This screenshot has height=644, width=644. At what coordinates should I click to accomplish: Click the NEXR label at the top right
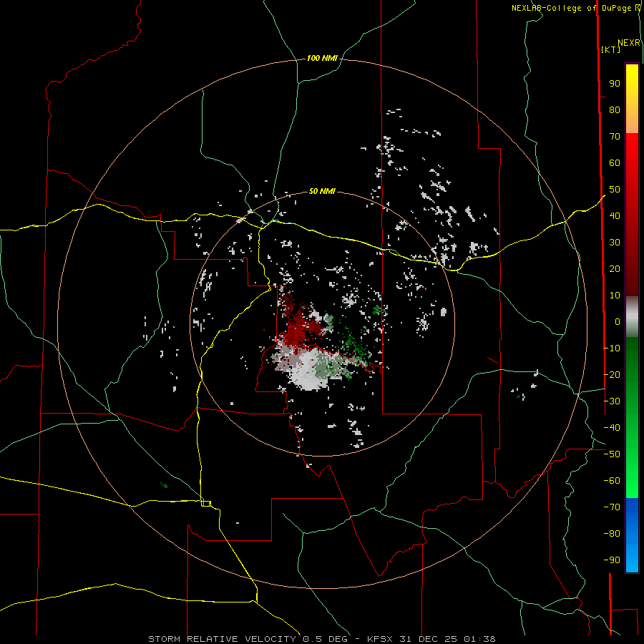pos(629,43)
